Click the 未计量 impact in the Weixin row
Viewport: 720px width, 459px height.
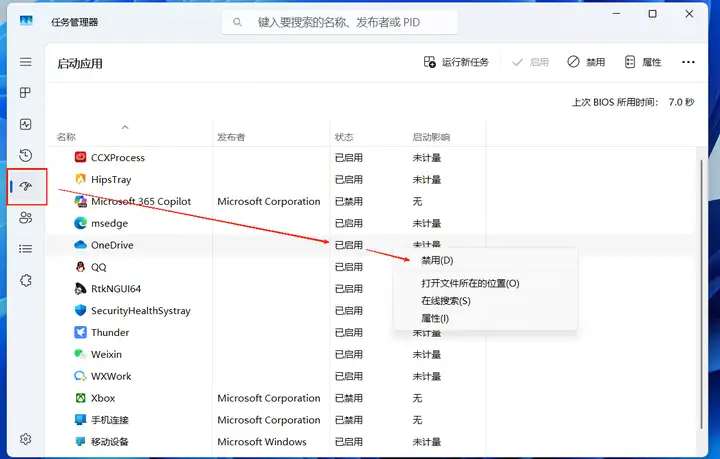(427, 354)
